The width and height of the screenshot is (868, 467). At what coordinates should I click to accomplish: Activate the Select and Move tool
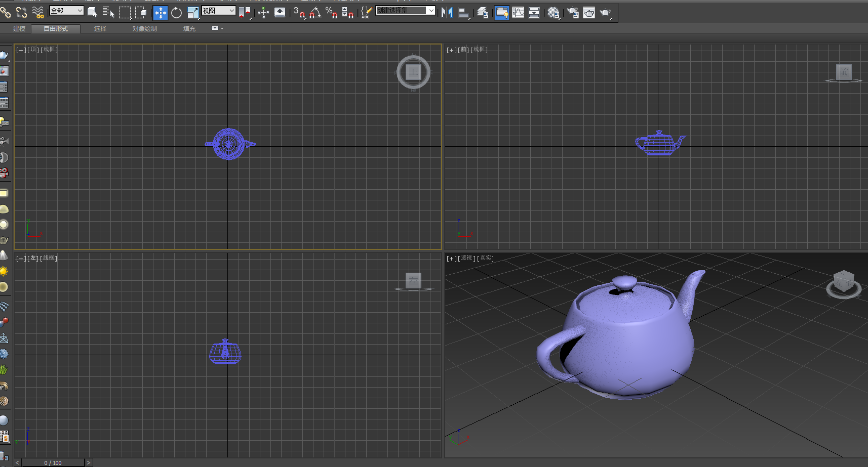[160, 13]
